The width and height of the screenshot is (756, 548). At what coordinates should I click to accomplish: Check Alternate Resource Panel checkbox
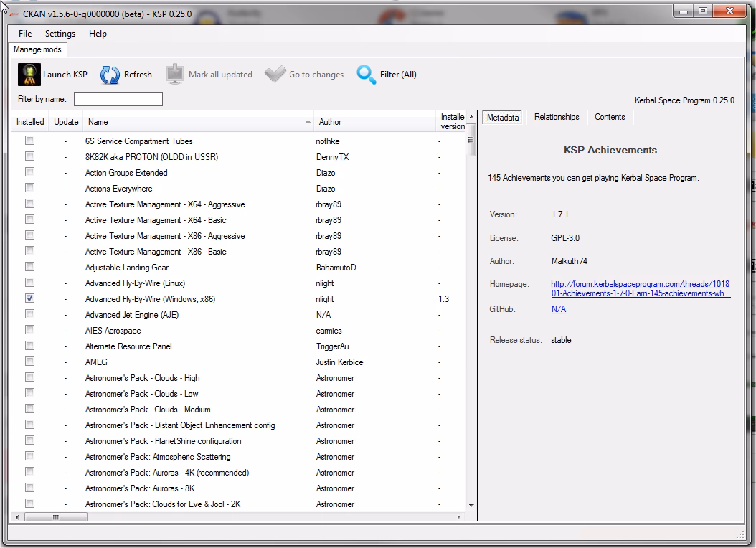[30, 346]
